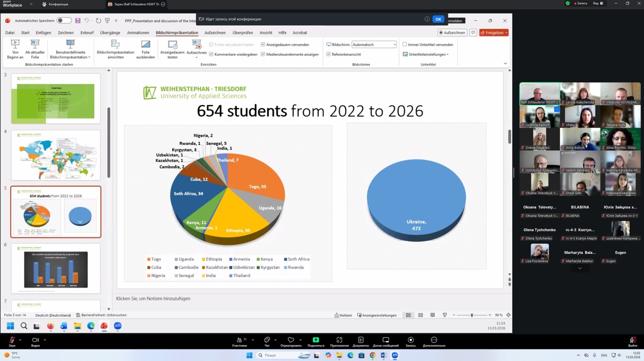The image size is (644, 361).
Task: Open the Bildschirm Automatisch dropdown
Action: [x=374, y=45]
